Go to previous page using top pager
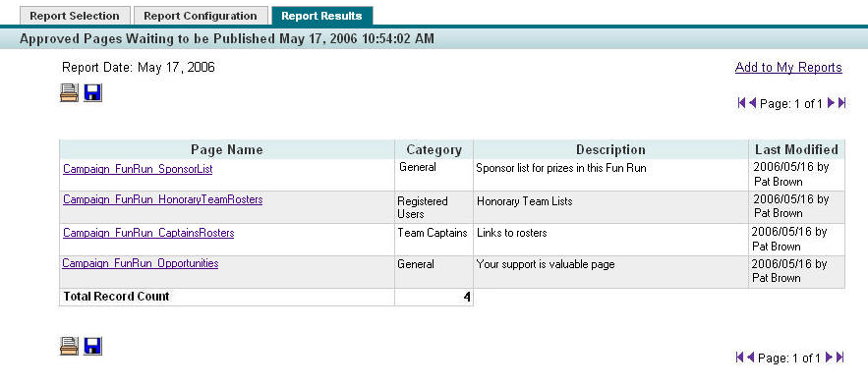 tap(752, 102)
